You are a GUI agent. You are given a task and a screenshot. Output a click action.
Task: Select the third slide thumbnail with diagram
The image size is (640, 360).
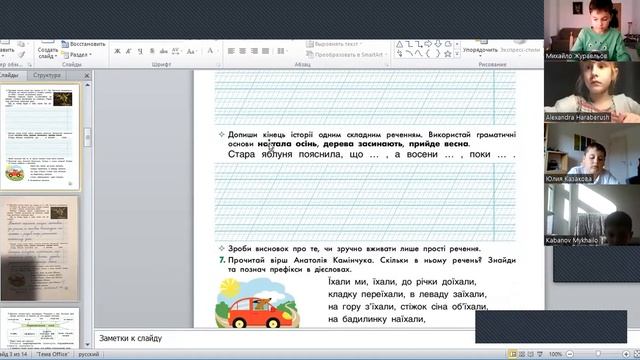point(40,328)
